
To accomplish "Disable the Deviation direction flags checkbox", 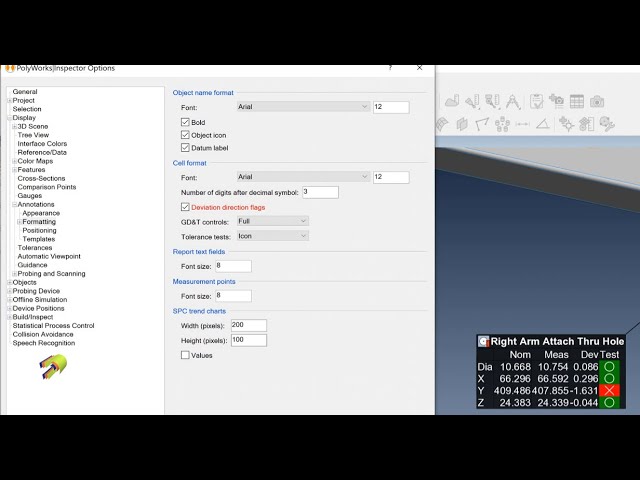I will coord(185,207).
